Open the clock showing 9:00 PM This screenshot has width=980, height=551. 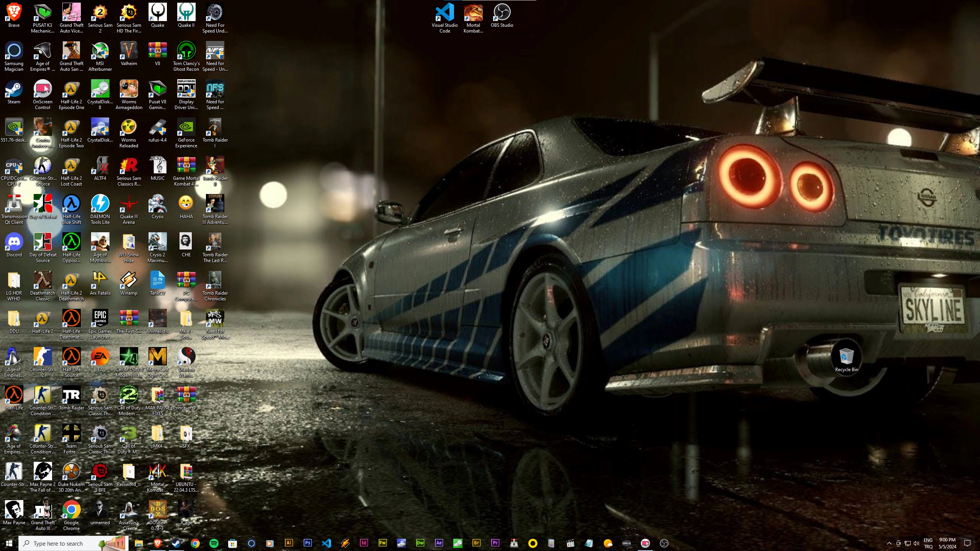tap(947, 543)
